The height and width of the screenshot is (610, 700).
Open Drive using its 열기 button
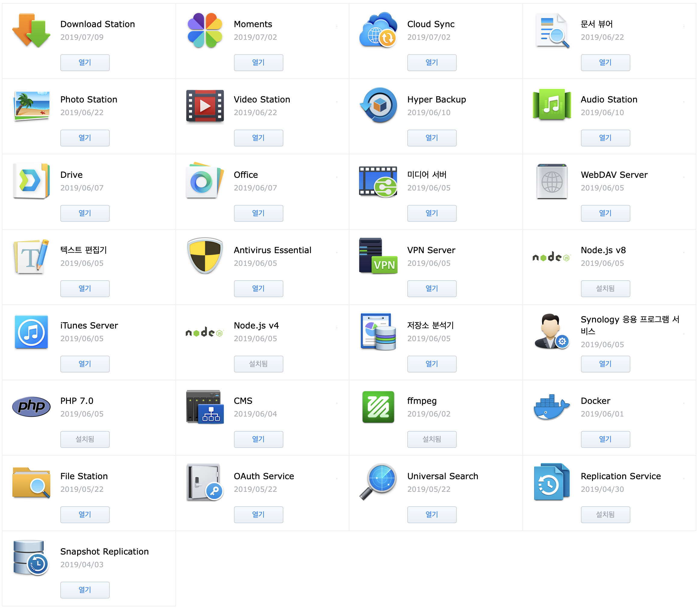[x=85, y=213]
